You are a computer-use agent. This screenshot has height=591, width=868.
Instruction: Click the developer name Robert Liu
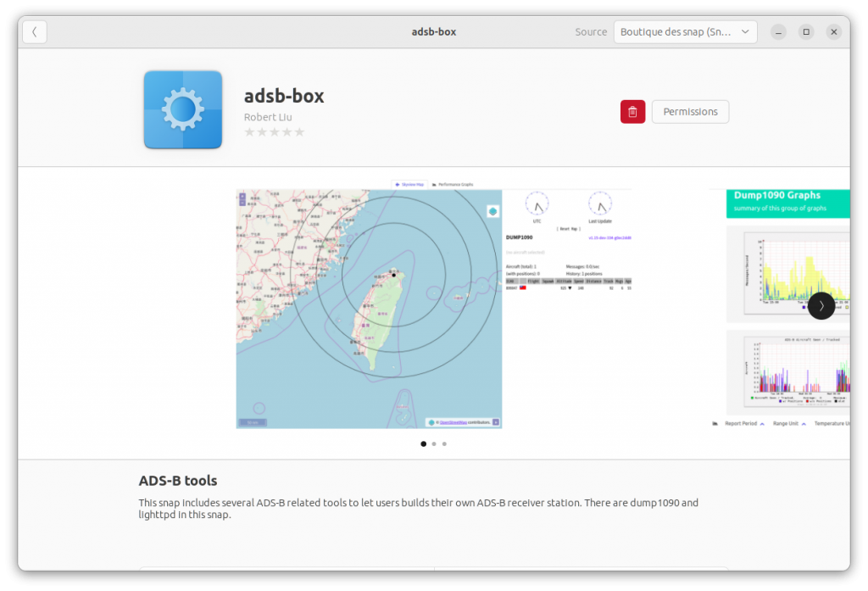tap(268, 117)
